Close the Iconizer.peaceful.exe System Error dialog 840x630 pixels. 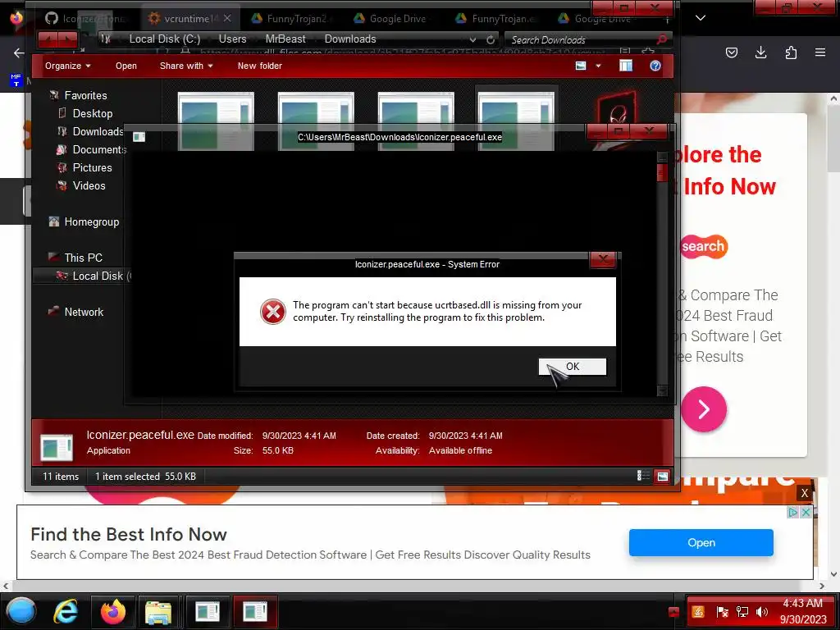click(x=603, y=260)
